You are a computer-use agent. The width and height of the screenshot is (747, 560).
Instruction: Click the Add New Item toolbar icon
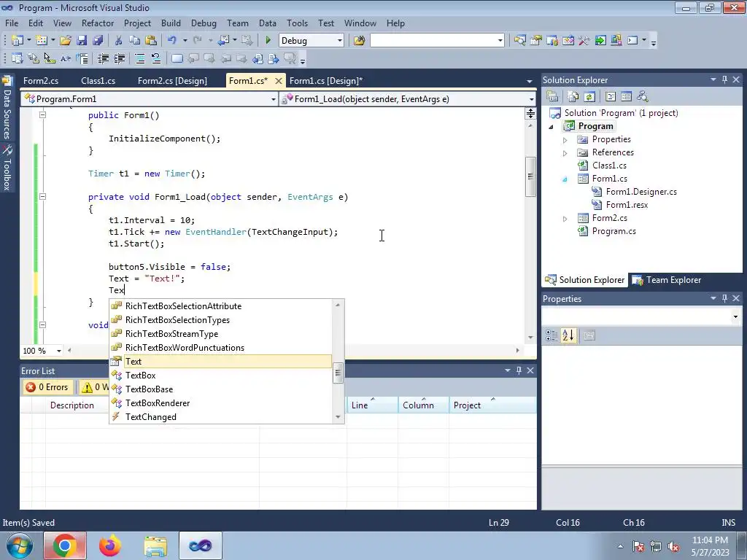pyautogui.click(x=42, y=41)
